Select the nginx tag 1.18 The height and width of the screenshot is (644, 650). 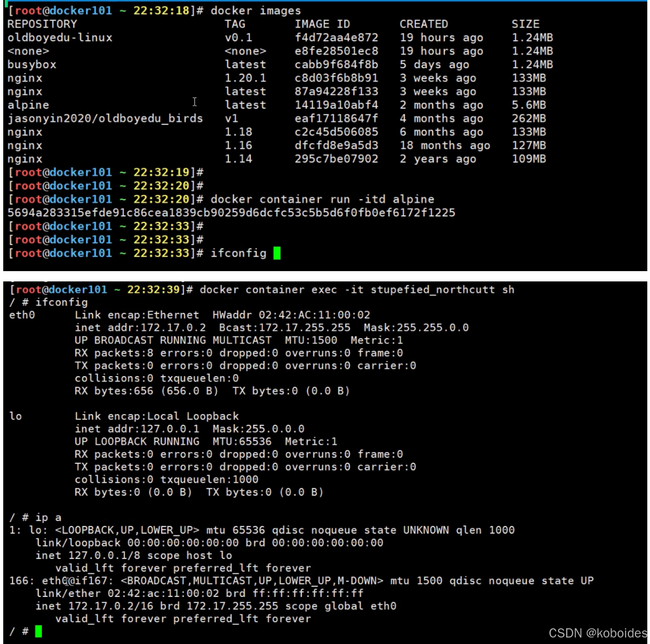coord(238,132)
